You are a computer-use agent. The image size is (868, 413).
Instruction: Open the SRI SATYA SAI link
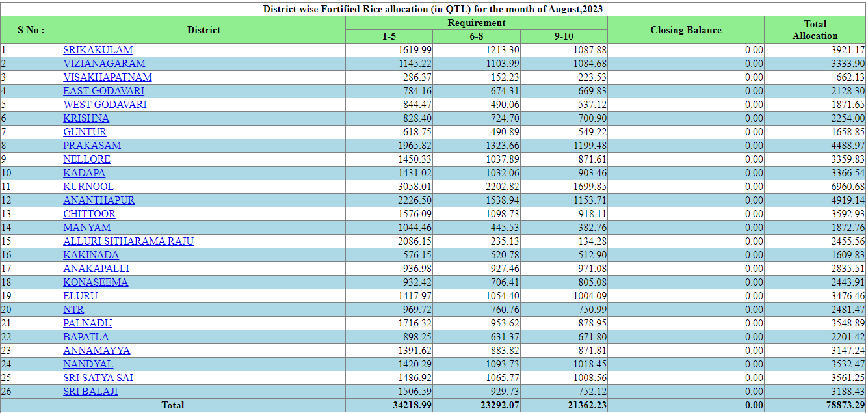click(98, 378)
